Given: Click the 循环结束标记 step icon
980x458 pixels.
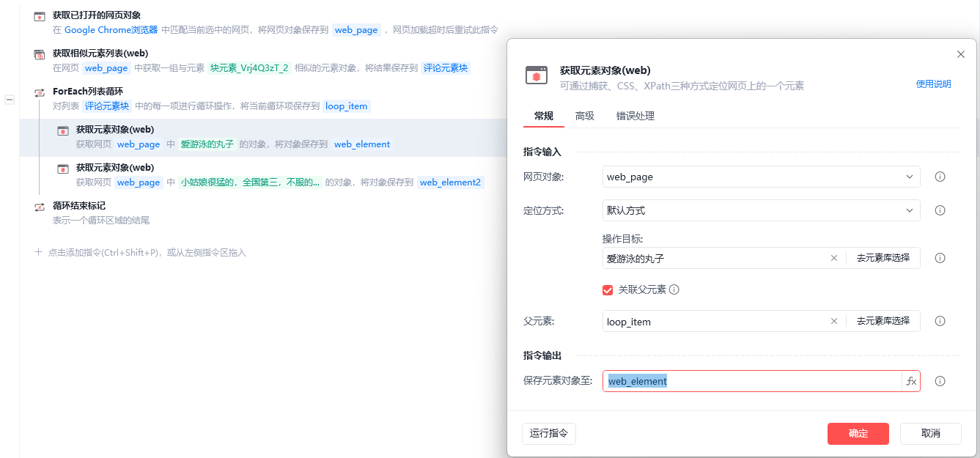Looking at the screenshot, I should (x=40, y=207).
